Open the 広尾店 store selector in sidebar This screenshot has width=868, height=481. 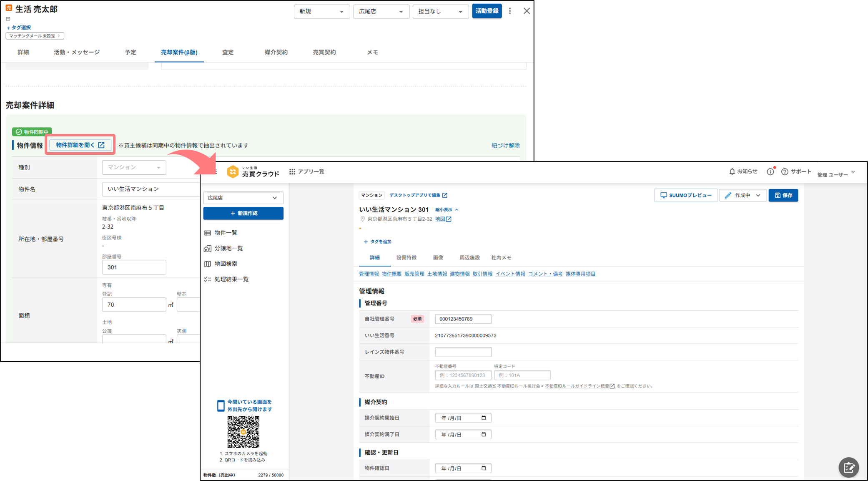[x=243, y=198]
